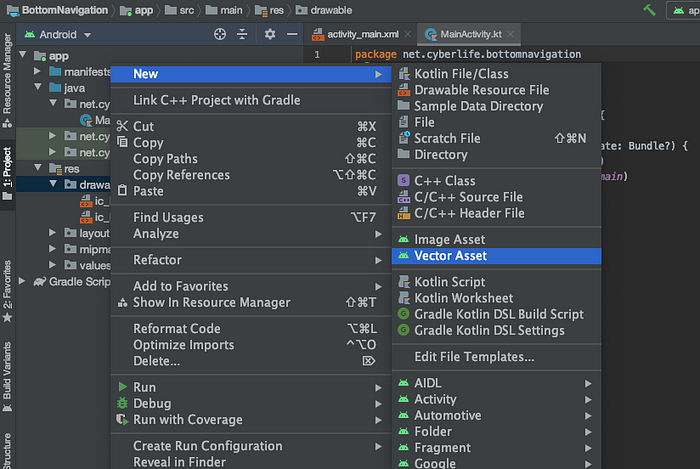This screenshot has width=700, height=469.
Task: Close the MainActivity.kt tab
Action: click(511, 34)
